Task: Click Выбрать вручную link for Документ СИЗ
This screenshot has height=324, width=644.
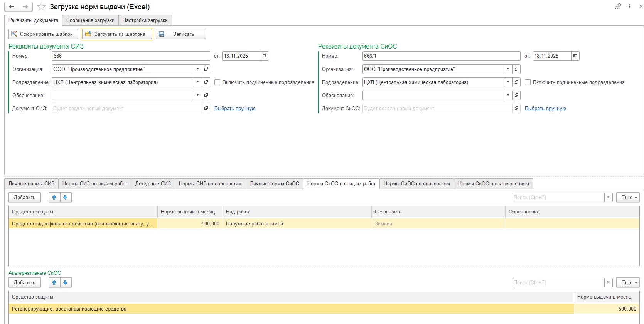Action: click(x=235, y=109)
